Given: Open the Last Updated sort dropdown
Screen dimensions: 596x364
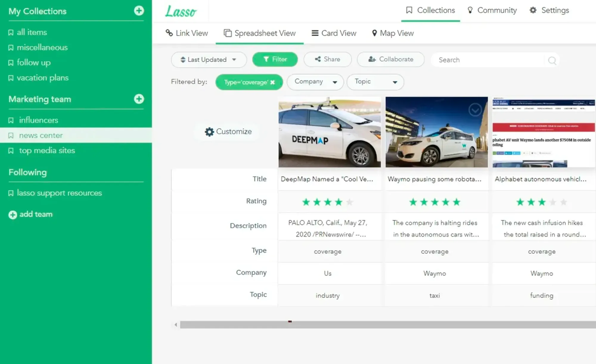Looking at the screenshot, I should (209, 60).
